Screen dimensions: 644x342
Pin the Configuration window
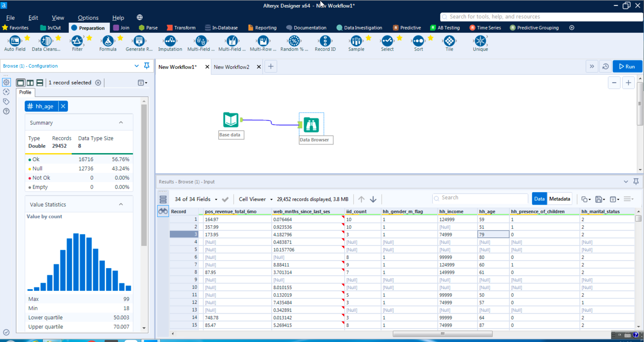pyautogui.click(x=147, y=66)
